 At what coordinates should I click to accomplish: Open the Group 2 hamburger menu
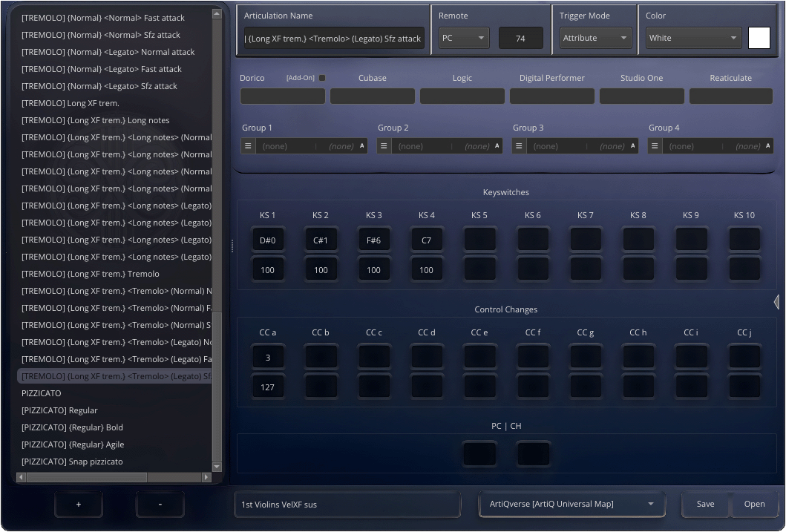pyautogui.click(x=383, y=145)
